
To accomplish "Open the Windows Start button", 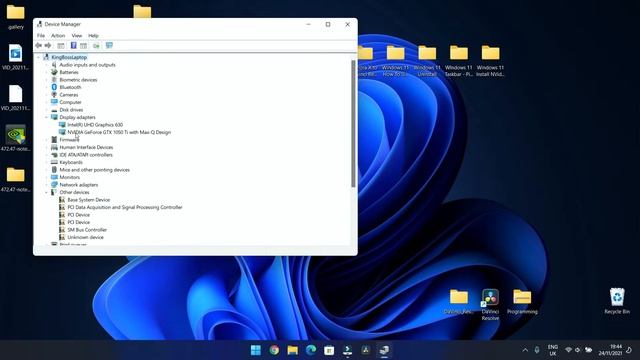I will click(256, 350).
